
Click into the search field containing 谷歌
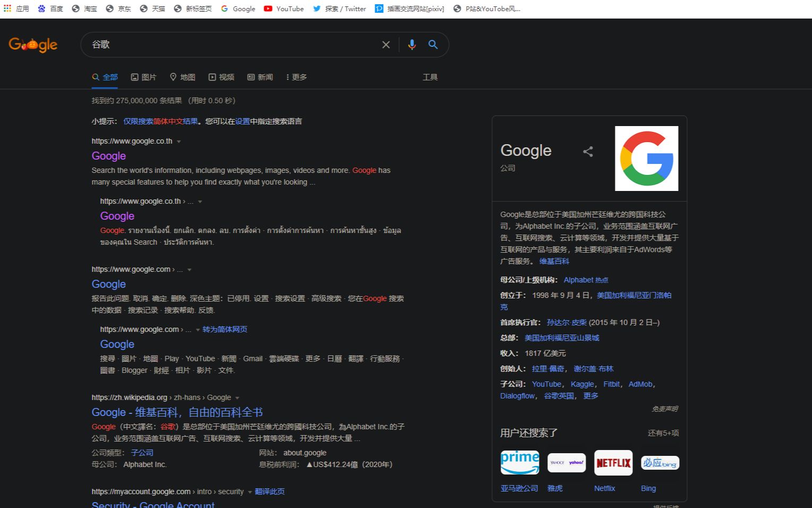[234, 45]
